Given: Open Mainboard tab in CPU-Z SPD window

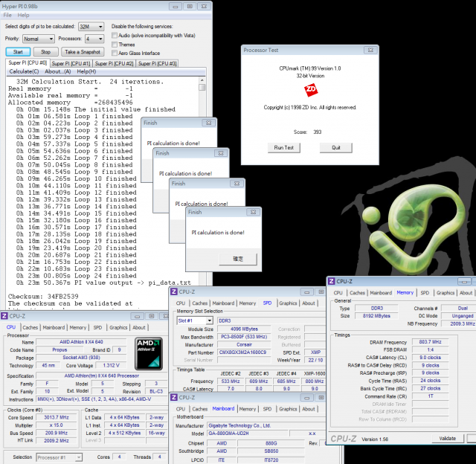Looking at the screenshot, I should point(223,303).
